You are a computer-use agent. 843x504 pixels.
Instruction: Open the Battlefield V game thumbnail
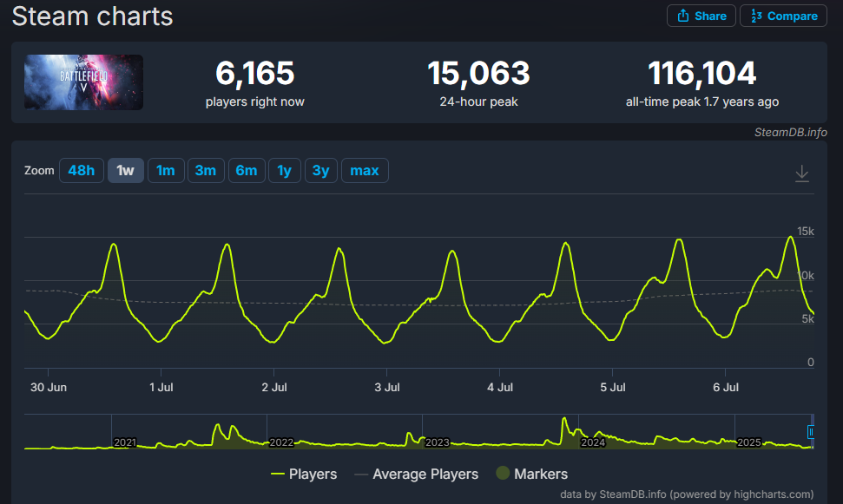click(84, 82)
